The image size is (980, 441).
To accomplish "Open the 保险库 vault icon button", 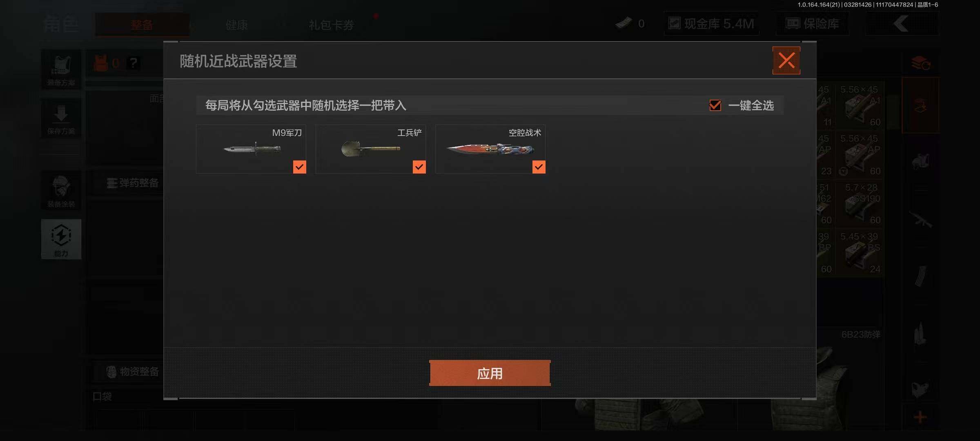I will [x=812, y=24].
